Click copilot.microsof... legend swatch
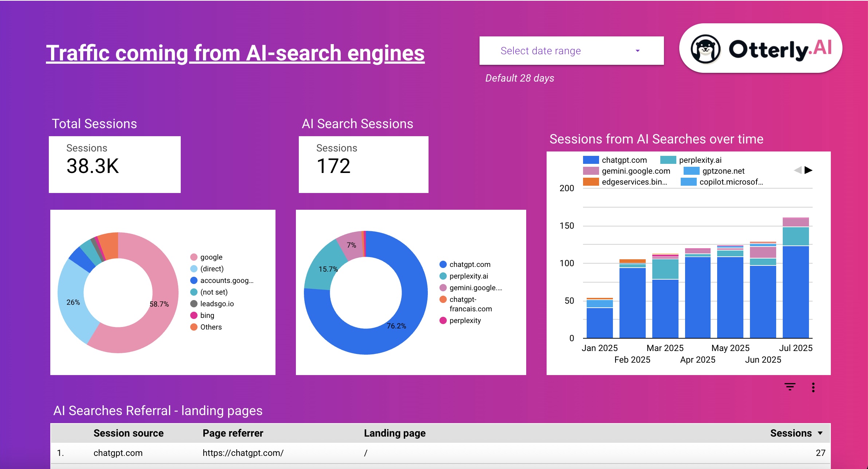 point(689,182)
